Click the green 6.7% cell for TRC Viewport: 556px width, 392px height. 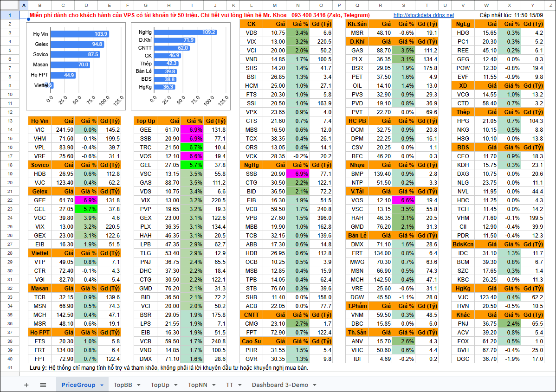[x=192, y=148]
